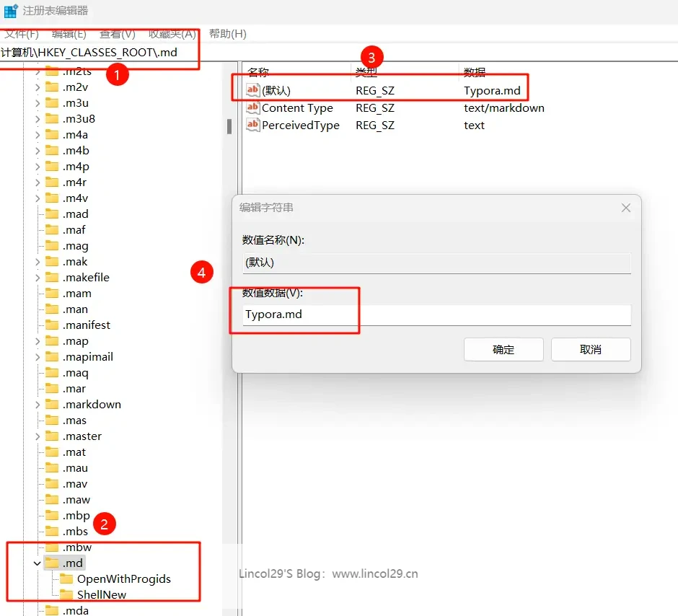Expand the .markdown tree node

point(37,405)
